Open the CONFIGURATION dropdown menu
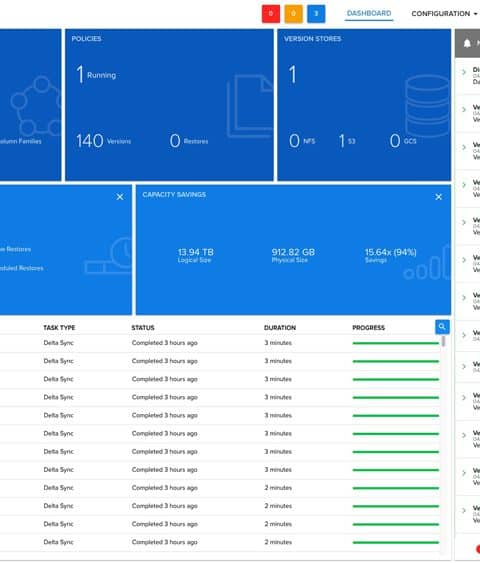 point(444,14)
